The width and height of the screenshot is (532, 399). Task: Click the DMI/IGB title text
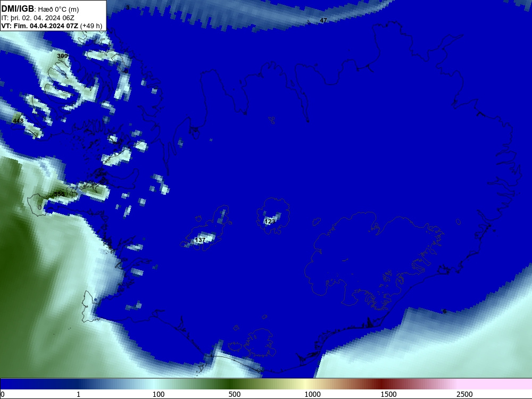click(18, 9)
